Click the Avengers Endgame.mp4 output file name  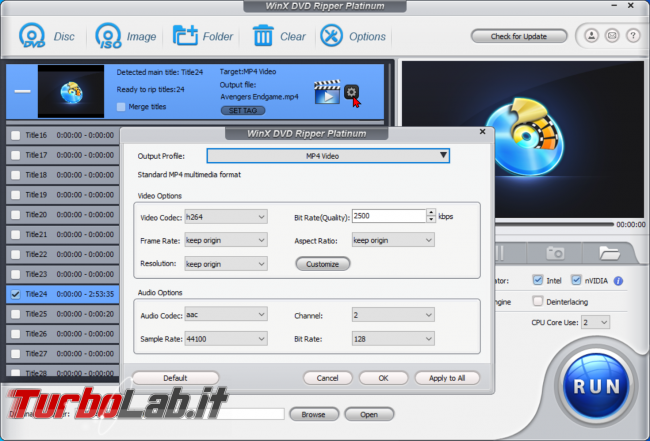click(259, 97)
